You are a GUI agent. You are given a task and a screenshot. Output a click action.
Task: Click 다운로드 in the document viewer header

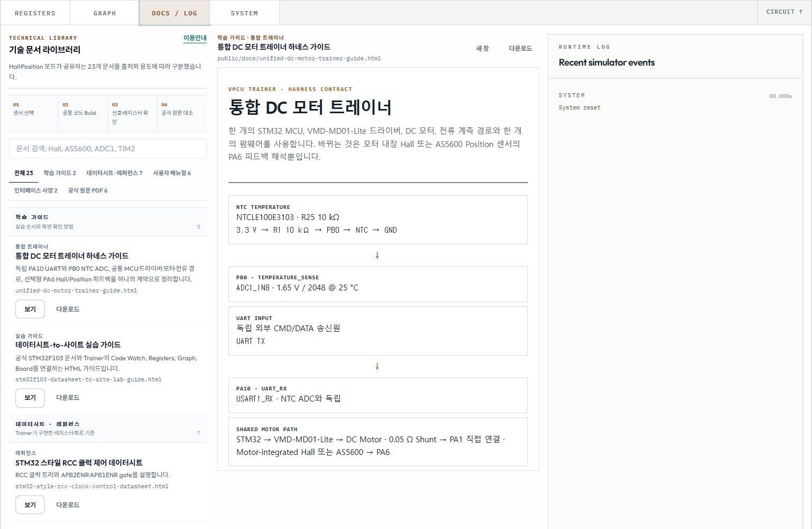point(521,48)
